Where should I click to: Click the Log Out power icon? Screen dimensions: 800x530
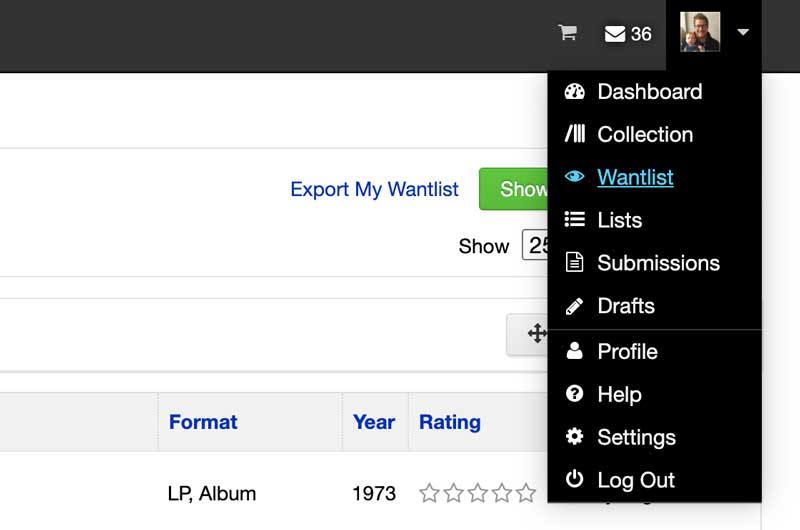pos(574,480)
